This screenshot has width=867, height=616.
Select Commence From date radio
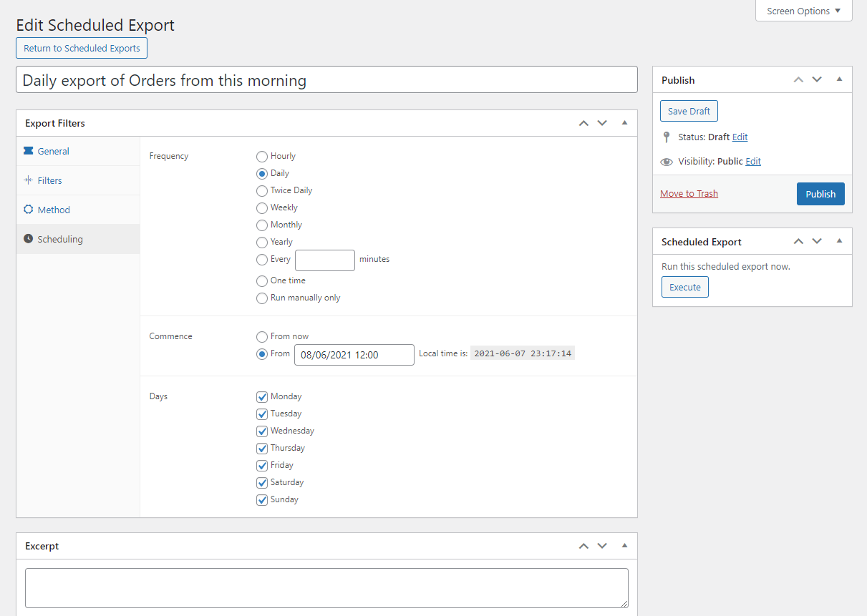click(262, 354)
